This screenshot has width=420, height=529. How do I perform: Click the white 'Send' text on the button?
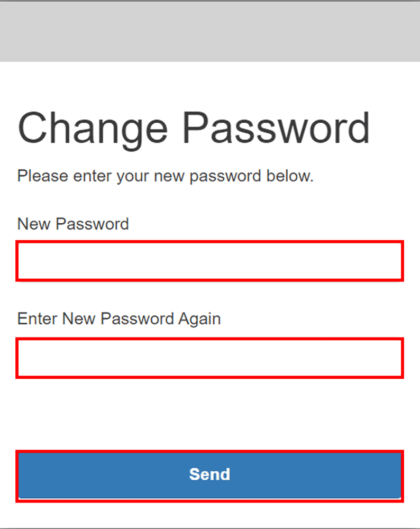coord(210,474)
